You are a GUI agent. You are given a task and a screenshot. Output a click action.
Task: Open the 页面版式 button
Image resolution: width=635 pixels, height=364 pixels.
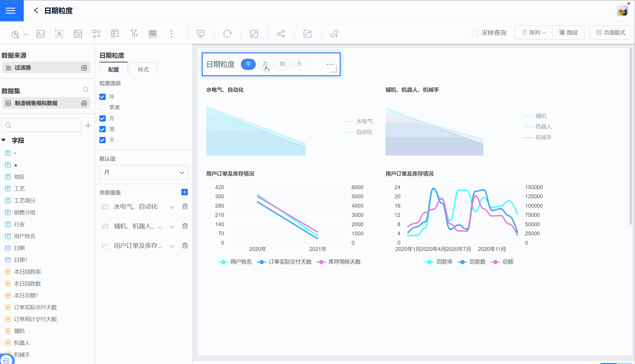click(x=611, y=33)
